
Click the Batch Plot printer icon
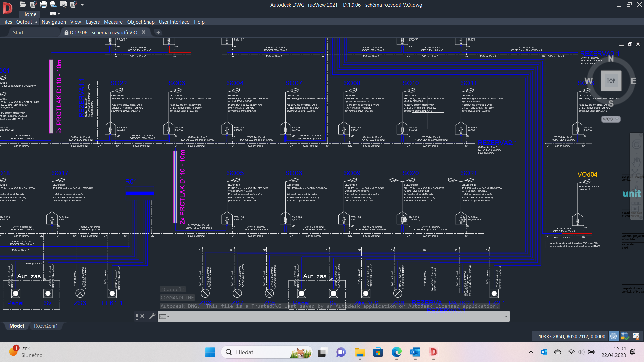click(x=53, y=4)
